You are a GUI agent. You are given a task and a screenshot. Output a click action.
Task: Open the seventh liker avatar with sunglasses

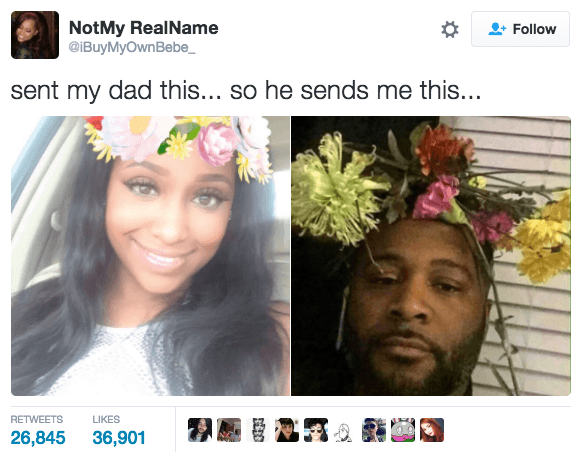coord(374,430)
